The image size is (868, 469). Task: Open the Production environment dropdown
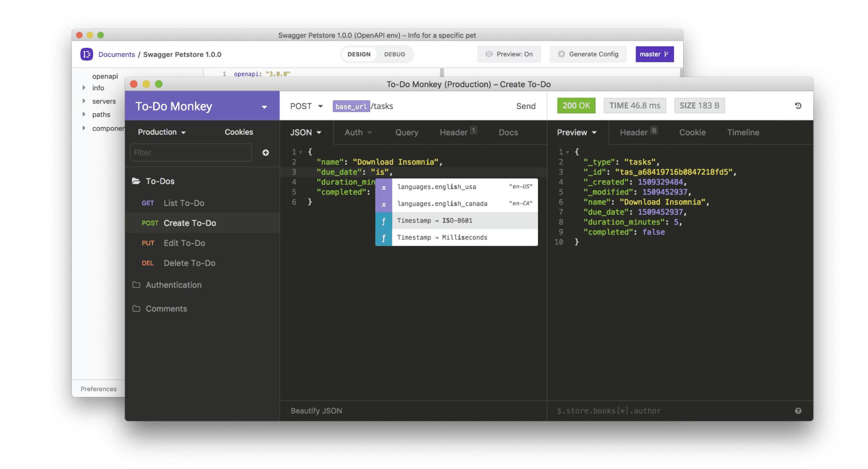point(162,132)
